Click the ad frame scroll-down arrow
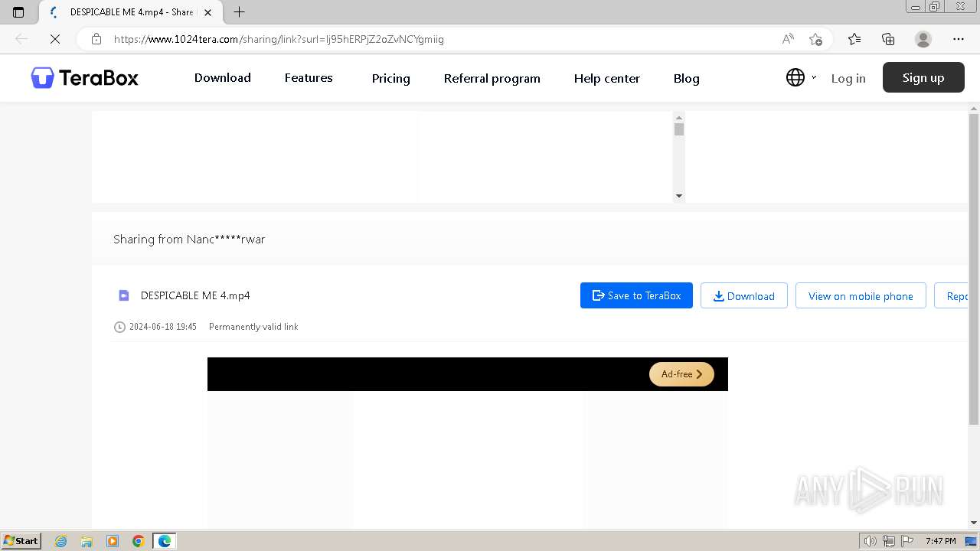This screenshot has height=551, width=980. [x=678, y=197]
